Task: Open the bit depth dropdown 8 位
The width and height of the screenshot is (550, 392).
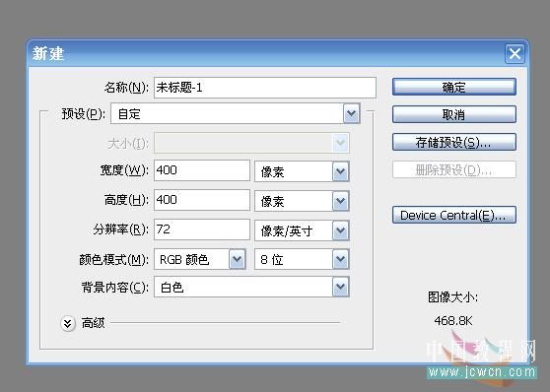Action: tap(302, 259)
